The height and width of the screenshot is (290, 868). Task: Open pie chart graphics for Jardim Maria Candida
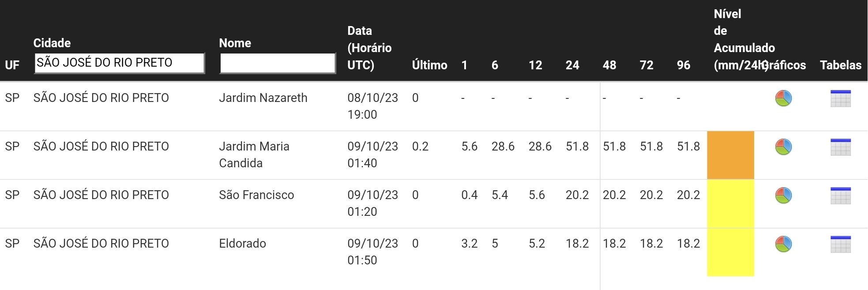[783, 147]
